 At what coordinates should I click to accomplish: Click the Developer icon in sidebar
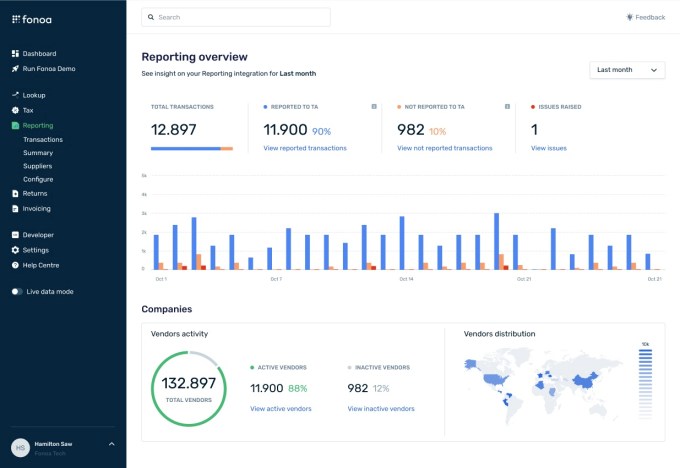[x=15, y=235]
